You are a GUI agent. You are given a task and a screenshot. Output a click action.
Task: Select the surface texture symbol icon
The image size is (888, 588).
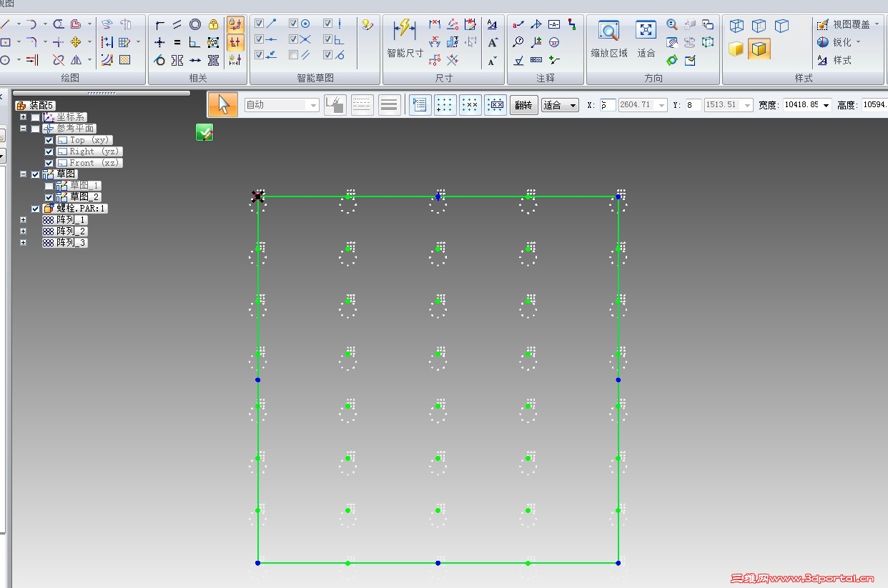tap(518, 60)
